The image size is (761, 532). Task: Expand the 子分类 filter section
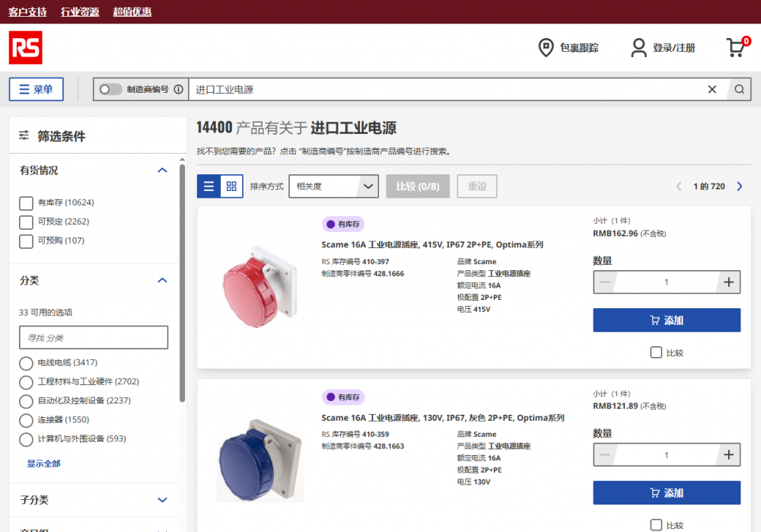coord(162,500)
